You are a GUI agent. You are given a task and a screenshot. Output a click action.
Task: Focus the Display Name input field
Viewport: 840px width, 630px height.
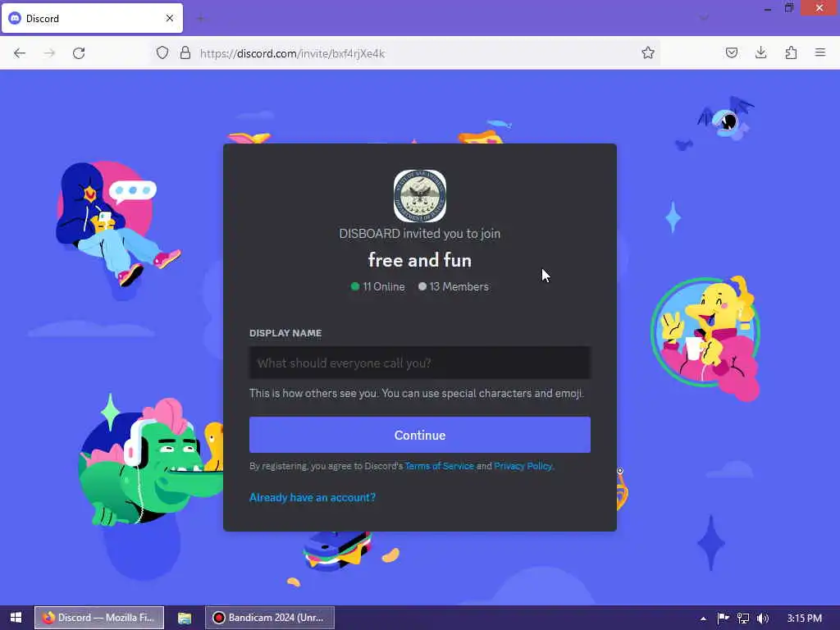420,363
